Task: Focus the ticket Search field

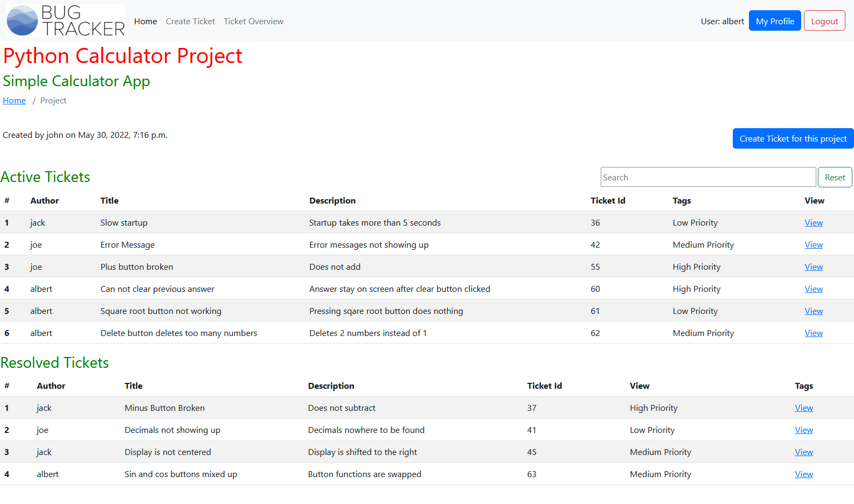Action: point(707,177)
